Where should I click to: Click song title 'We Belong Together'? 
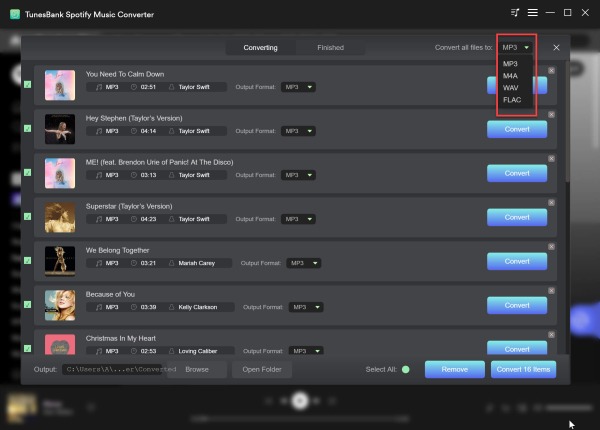pyautogui.click(x=117, y=250)
